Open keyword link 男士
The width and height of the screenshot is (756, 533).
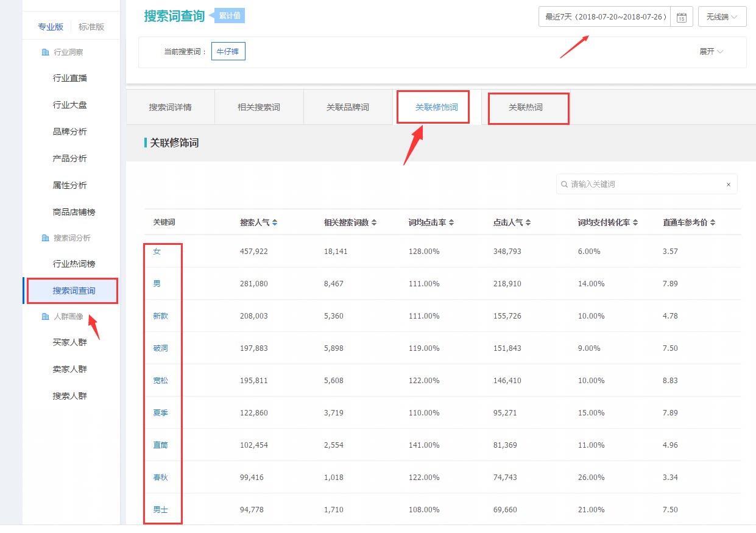click(160, 510)
